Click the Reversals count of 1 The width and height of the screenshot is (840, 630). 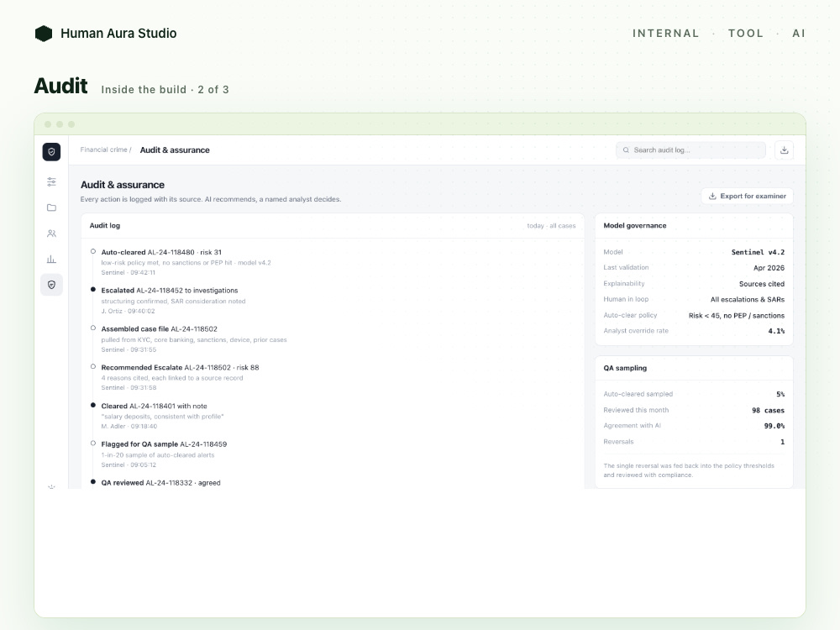click(782, 442)
